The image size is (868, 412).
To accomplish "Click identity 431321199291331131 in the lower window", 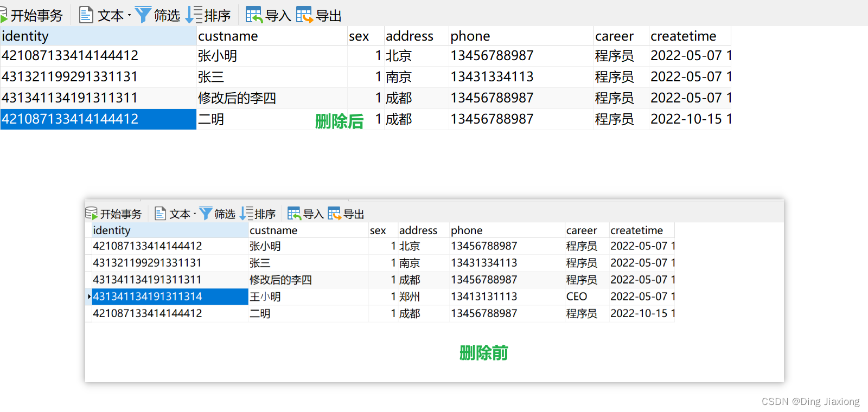I will [170, 263].
